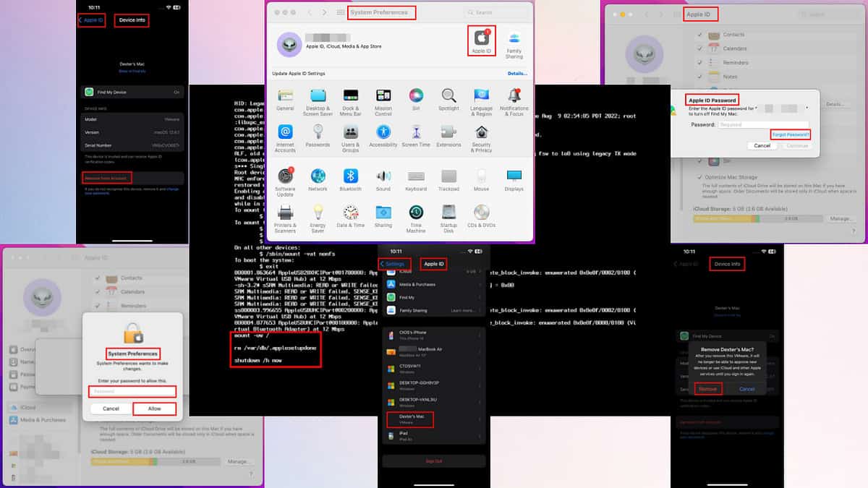Open Software Update preferences

click(285, 181)
